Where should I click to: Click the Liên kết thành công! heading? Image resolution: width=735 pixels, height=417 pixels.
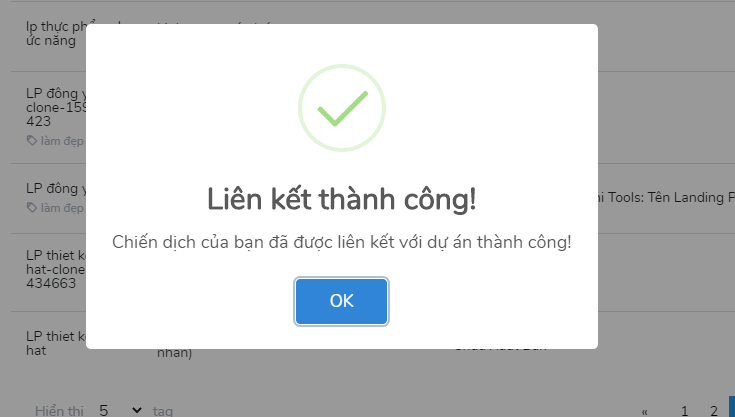click(342, 199)
